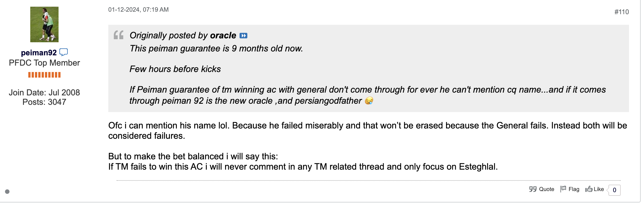
Task: Click the reply text mentioning Esteghlal
Action: coord(303,167)
